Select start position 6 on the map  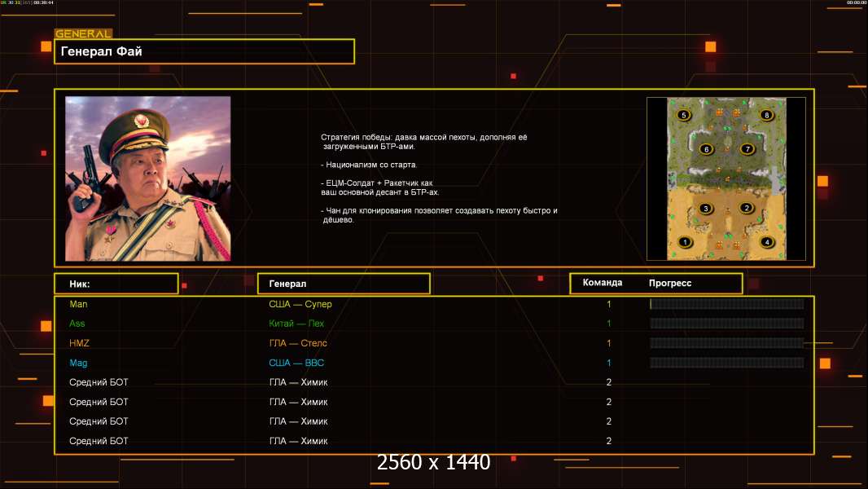706,149
